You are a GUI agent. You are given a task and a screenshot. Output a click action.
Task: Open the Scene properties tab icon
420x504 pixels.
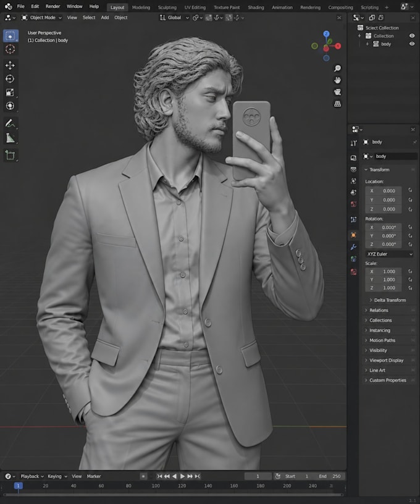click(353, 193)
